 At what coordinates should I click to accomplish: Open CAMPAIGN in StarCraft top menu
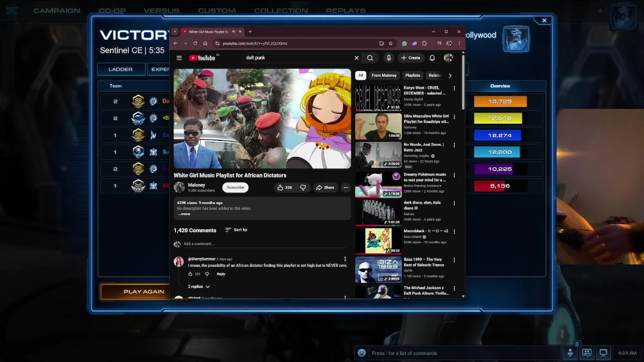(56, 11)
